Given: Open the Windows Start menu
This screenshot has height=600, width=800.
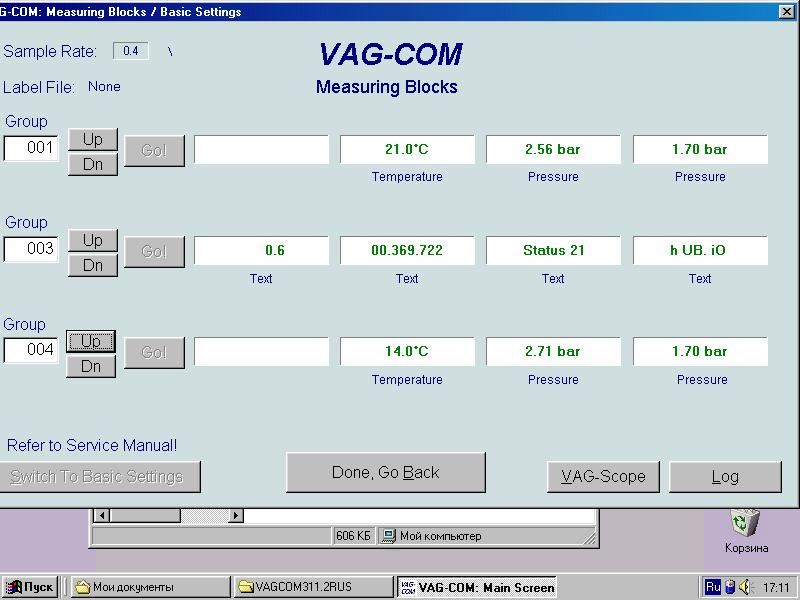Looking at the screenshot, I should (x=29, y=587).
